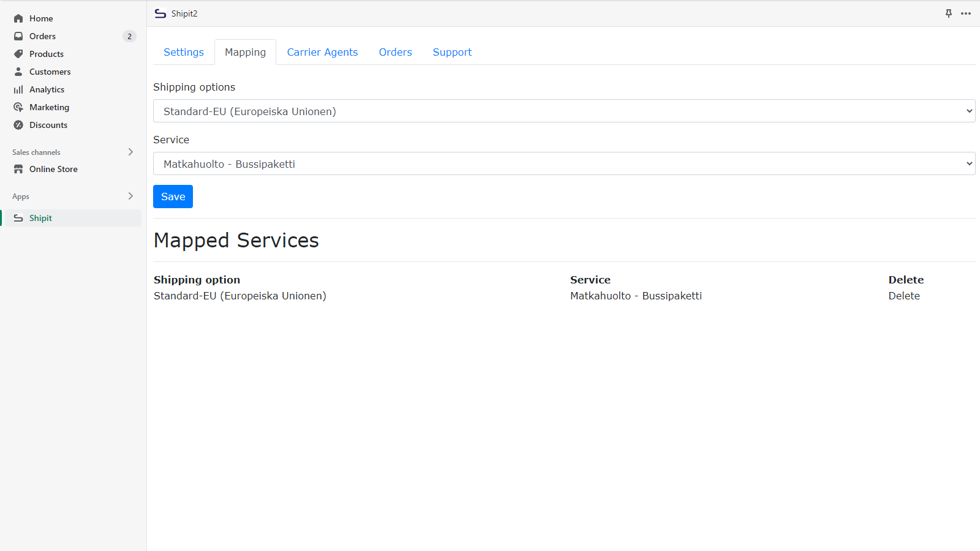Open the three-dot more actions menu
This screenshot has height=551, width=980.
(966, 13)
